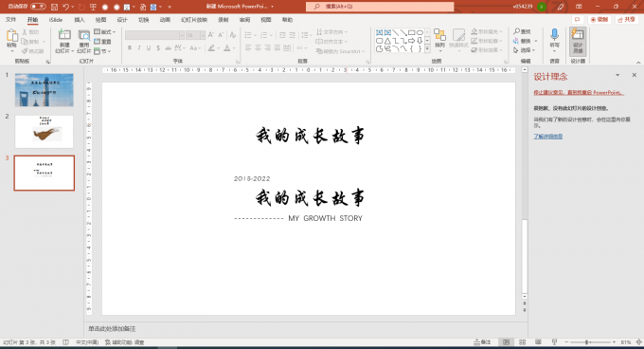Click the Reading View icon in status bar
The image size is (644, 349).
[538, 342]
